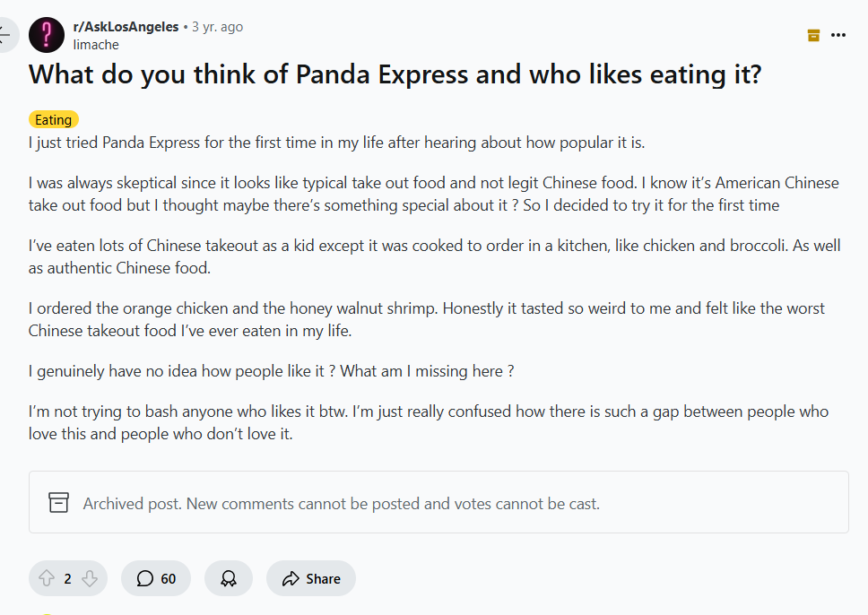Click the post score number 2

point(67,578)
